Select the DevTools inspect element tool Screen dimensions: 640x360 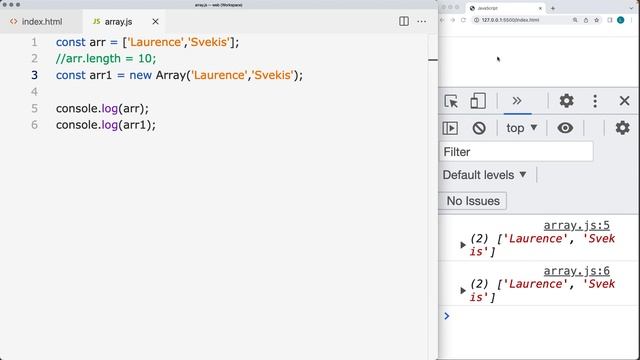[451, 101]
